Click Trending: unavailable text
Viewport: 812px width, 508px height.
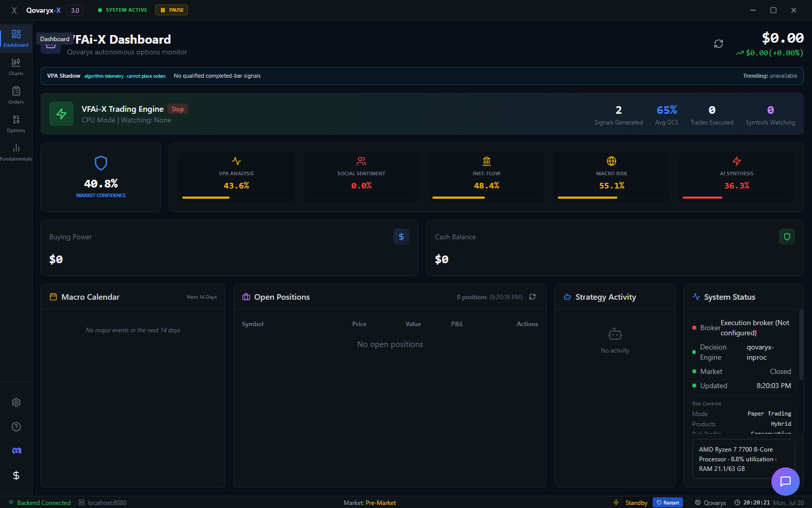[x=770, y=76]
